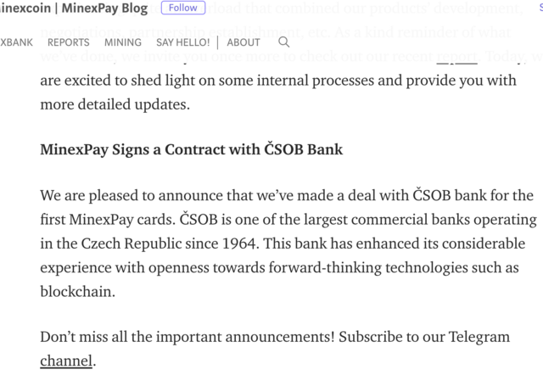Select SAY HELLO! in navigation
This screenshot has height=392, width=543.
coord(183,42)
